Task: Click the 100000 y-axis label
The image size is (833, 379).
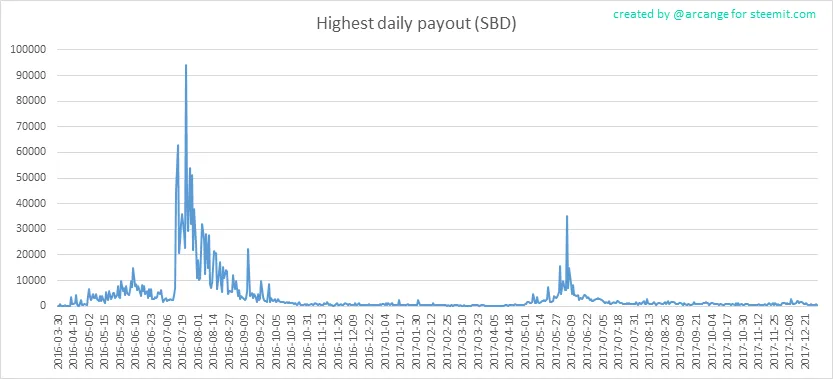Action: tap(29, 49)
